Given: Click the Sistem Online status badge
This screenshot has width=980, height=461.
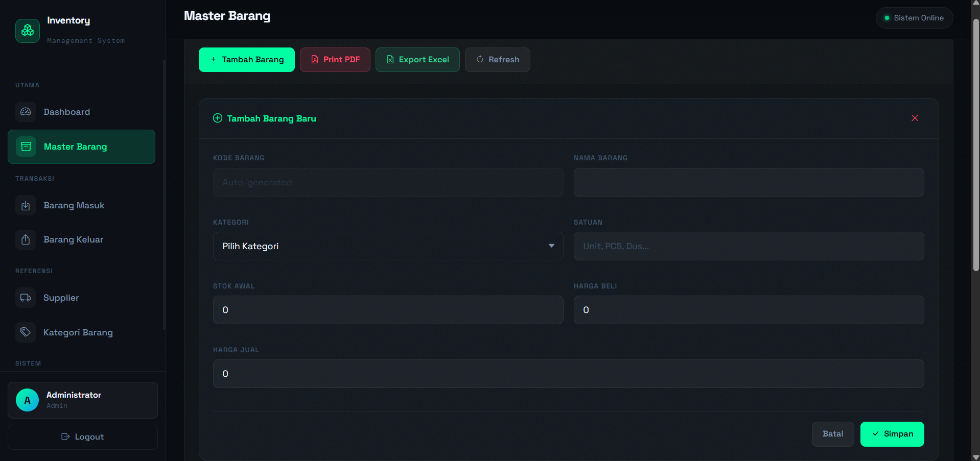Looking at the screenshot, I should pyautogui.click(x=914, y=18).
